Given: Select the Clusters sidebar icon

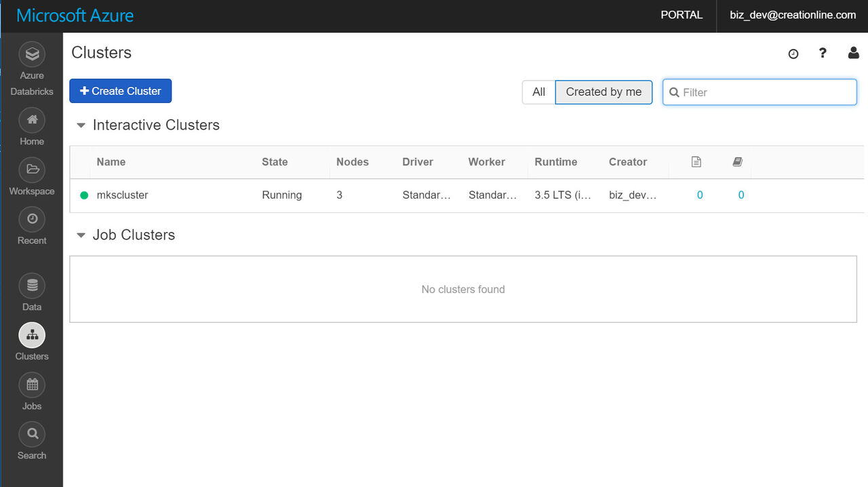Looking at the screenshot, I should click(x=32, y=335).
